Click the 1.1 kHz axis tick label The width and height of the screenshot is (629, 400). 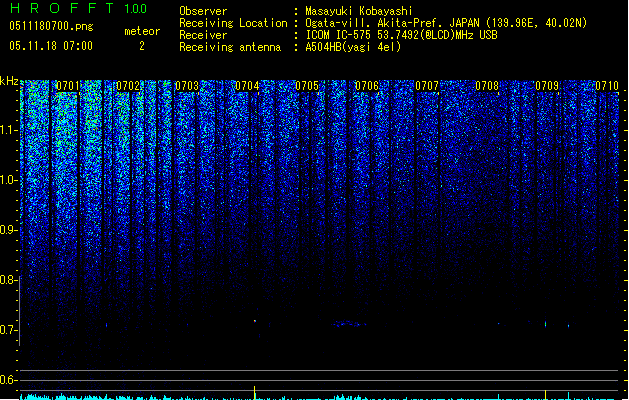coord(8,130)
